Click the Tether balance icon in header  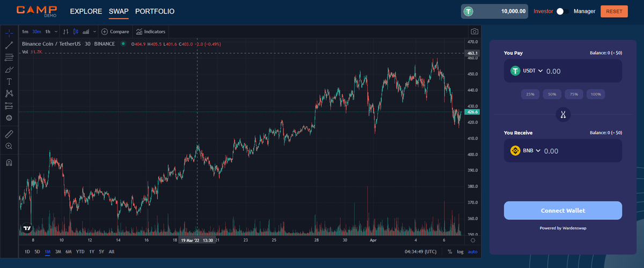(469, 11)
